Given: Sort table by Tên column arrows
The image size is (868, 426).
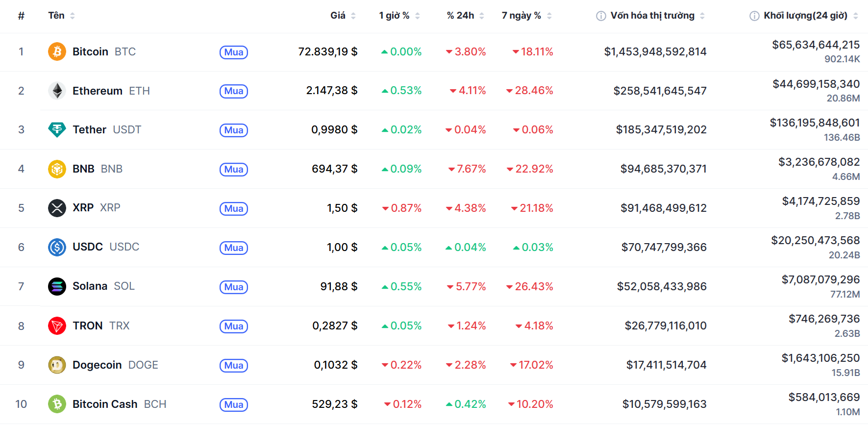Looking at the screenshot, I should click(73, 16).
